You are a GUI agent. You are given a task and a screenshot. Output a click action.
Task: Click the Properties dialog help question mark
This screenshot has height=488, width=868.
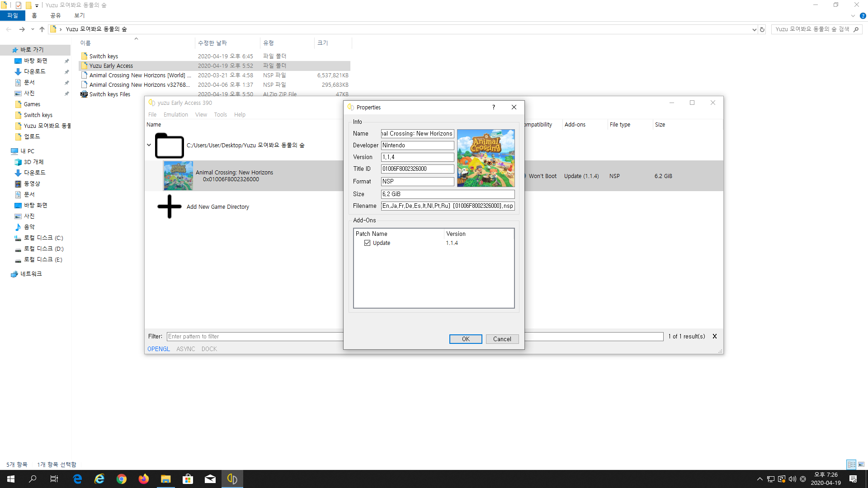point(493,107)
